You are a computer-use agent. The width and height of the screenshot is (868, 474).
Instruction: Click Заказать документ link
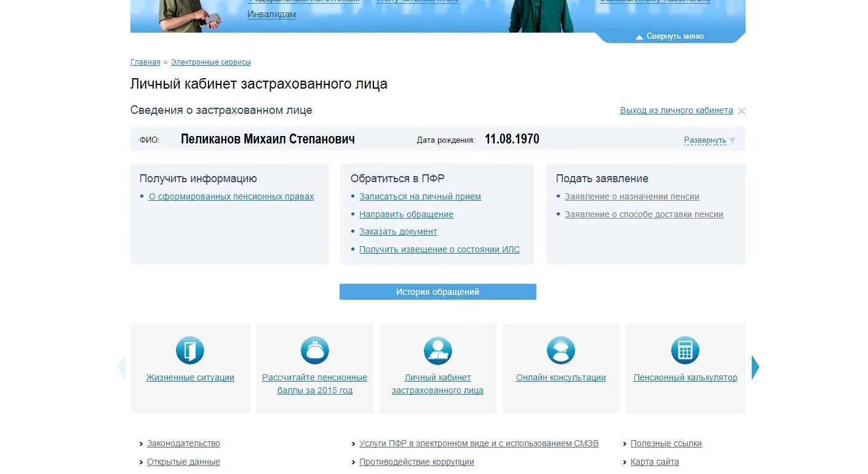399,232
